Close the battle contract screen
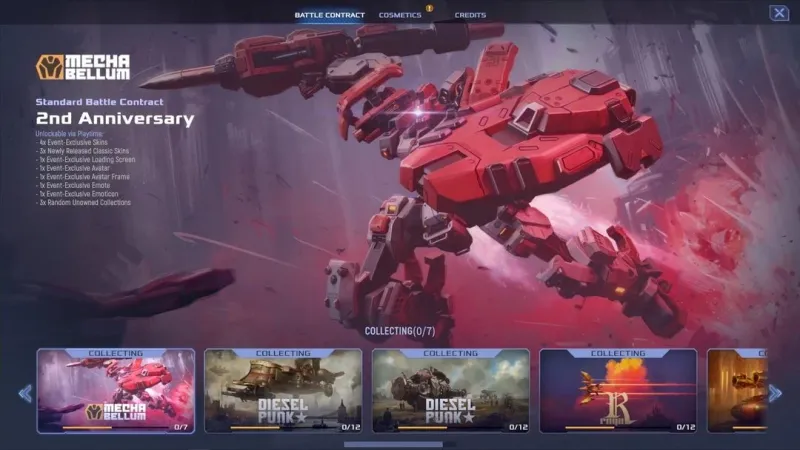The width and height of the screenshot is (800, 450). 779,13
